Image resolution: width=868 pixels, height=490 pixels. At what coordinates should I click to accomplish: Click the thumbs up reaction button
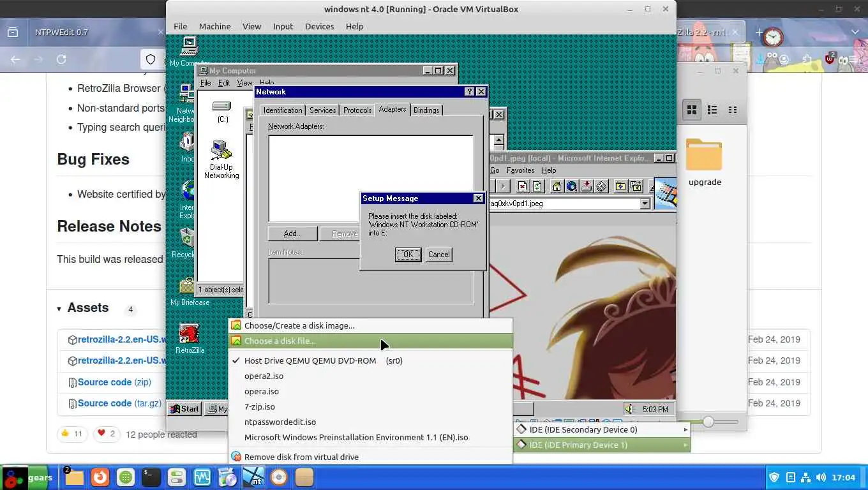click(72, 434)
